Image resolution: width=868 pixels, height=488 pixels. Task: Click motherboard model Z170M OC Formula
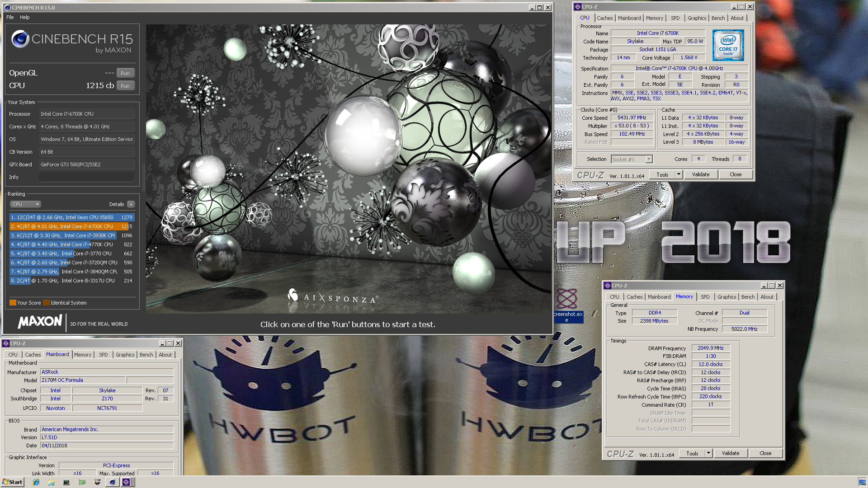coord(83,380)
